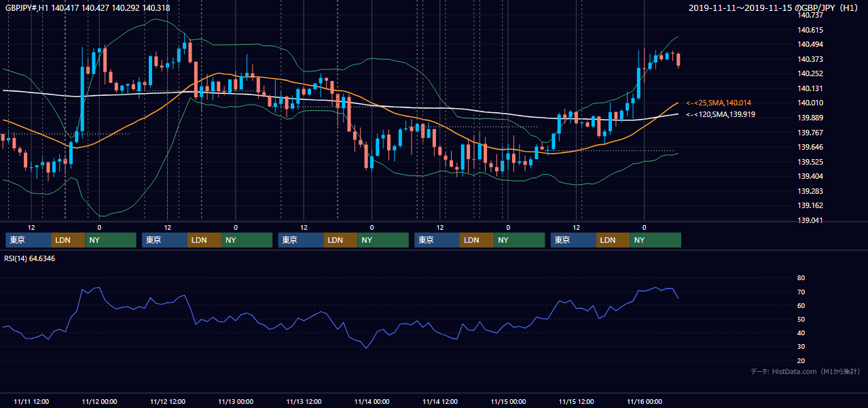Click the last day's NY session block
The image size is (868, 408).
(x=655, y=240)
